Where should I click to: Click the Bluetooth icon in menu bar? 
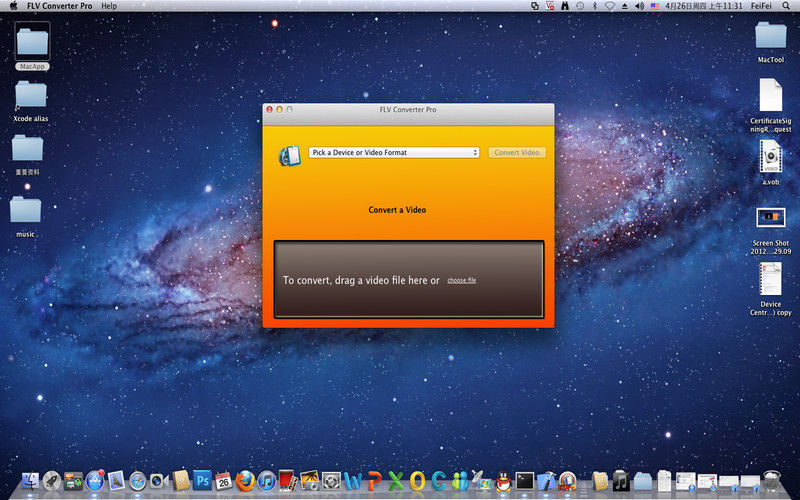click(594, 6)
